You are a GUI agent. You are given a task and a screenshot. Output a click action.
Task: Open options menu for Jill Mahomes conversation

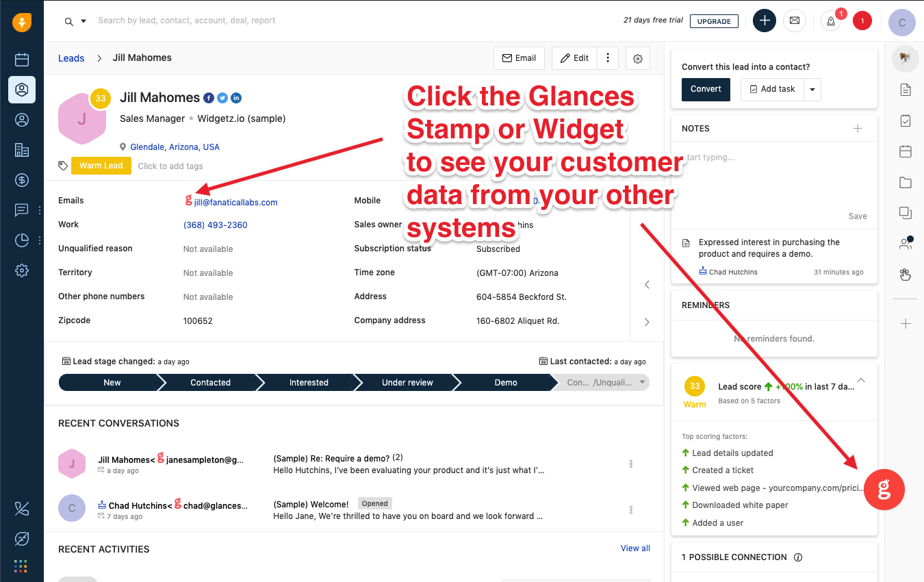[631, 464]
